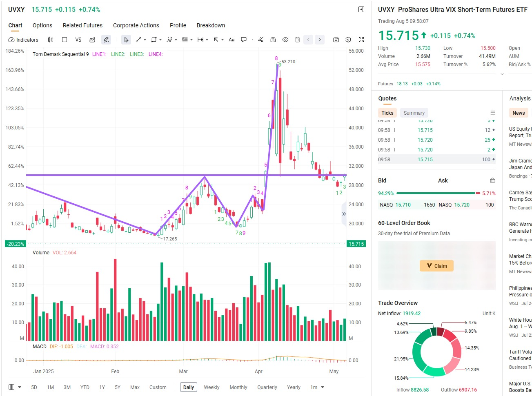Select Weekly candle interval
532x396 pixels.
[212, 387]
